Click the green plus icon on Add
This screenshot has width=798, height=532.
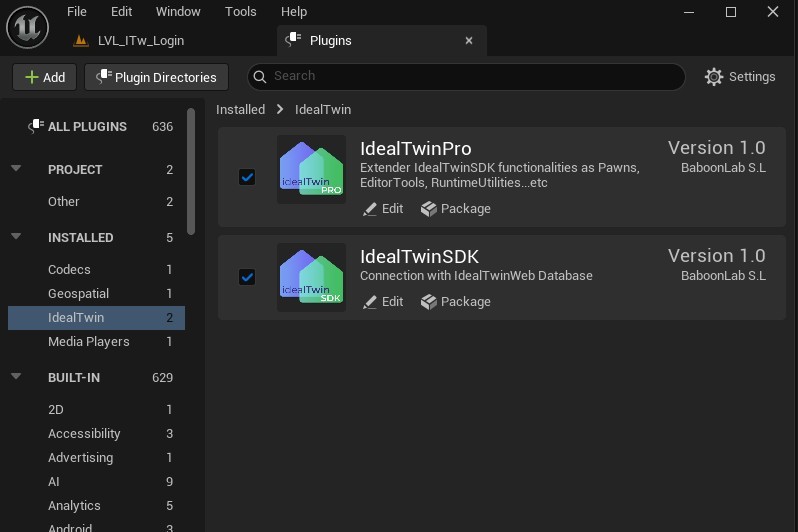coord(32,77)
